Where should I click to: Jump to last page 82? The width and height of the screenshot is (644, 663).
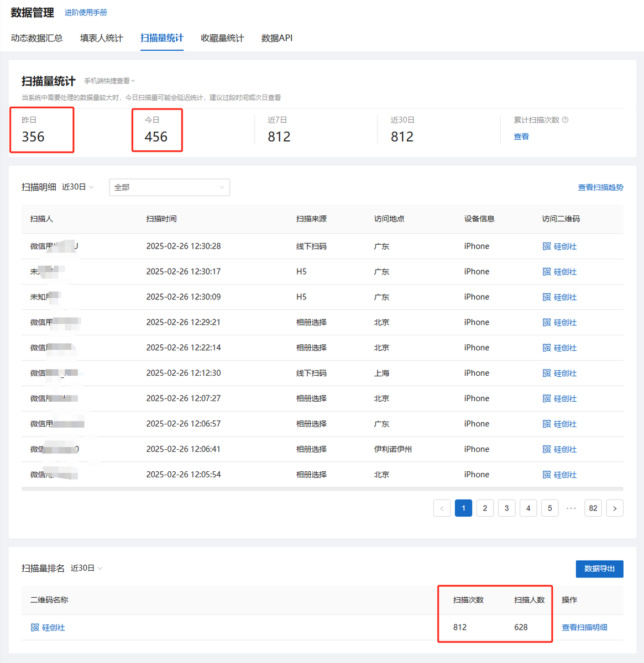tap(593, 508)
